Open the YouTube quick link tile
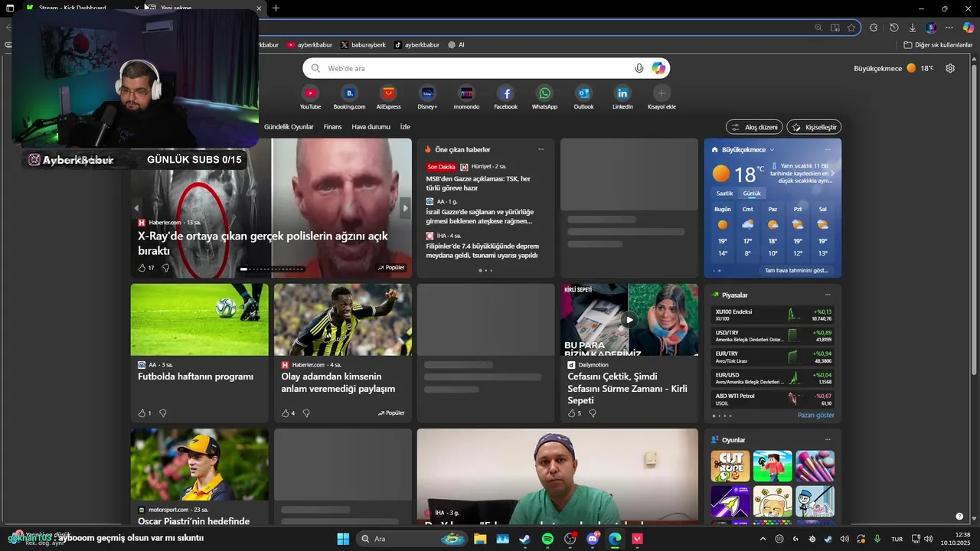The height and width of the screenshot is (551, 980). (310, 93)
